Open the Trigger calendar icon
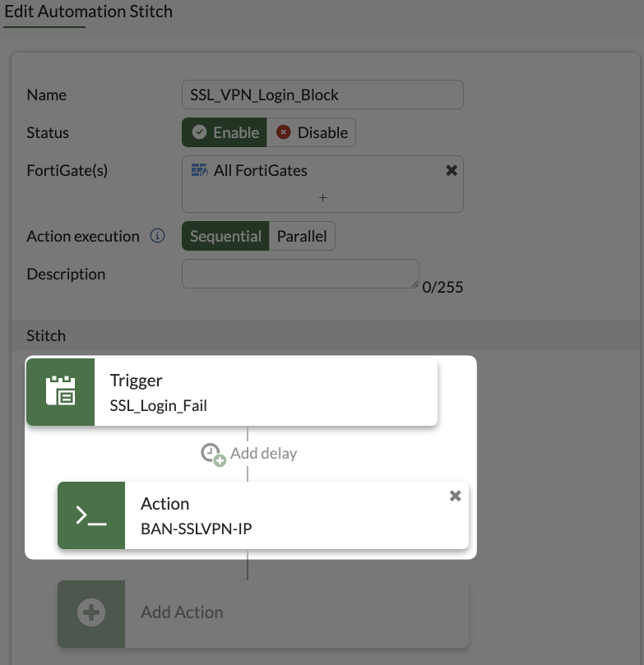The height and width of the screenshot is (665, 644). point(60,392)
